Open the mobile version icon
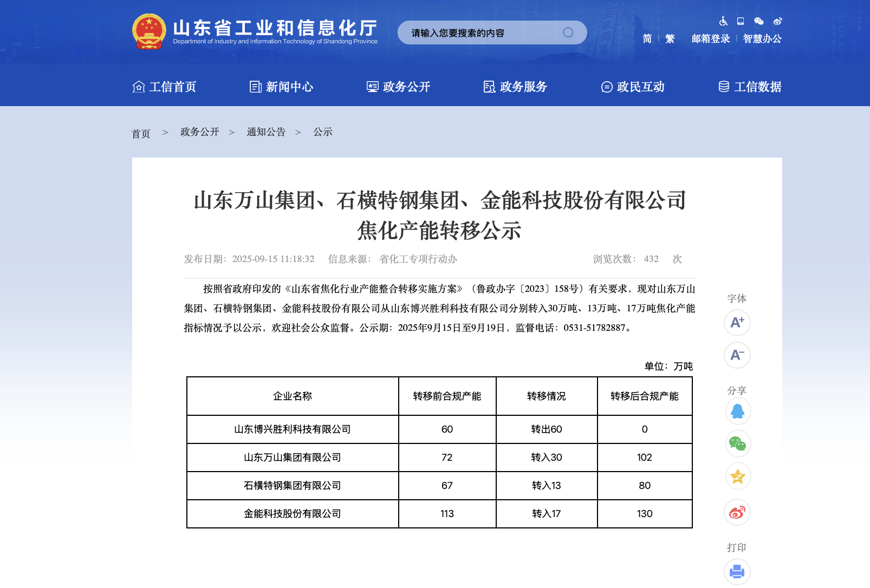 [741, 21]
